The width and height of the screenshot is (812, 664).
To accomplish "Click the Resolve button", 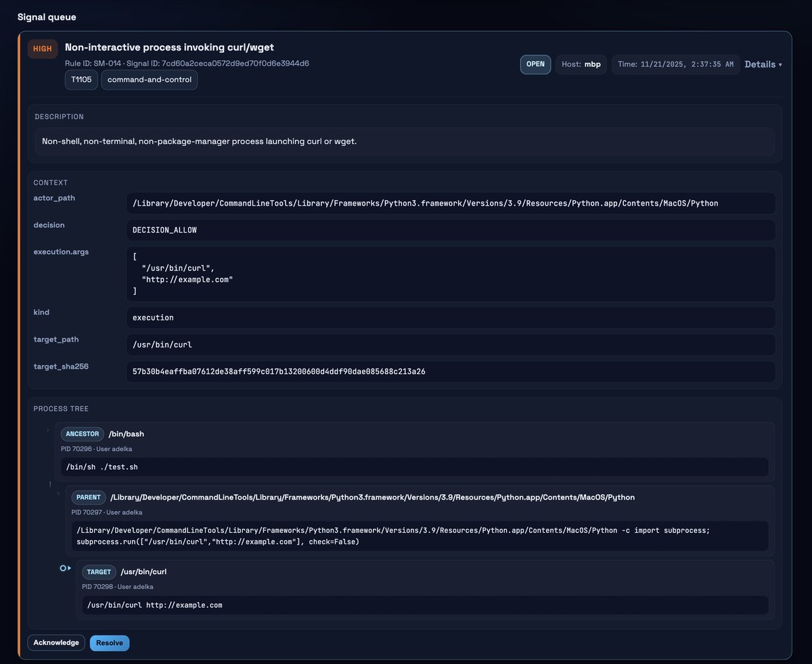I will tap(110, 643).
